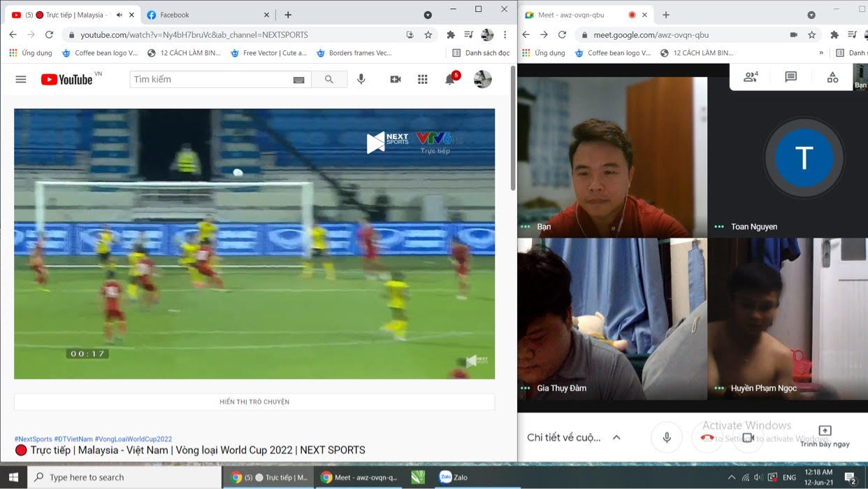This screenshot has height=489, width=868.
Task: Open Extensions puzzle icon in YouTube window
Action: (x=451, y=35)
